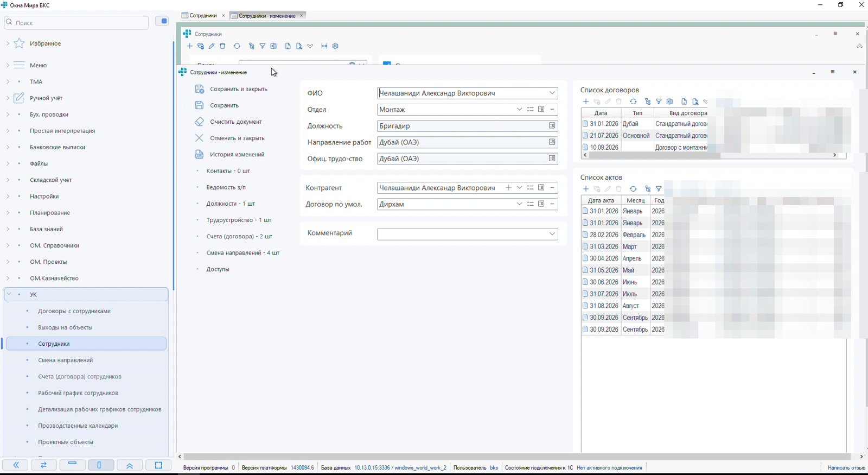Expand the Складской учет tree node
868x475 pixels.
[x=8, y=180]
